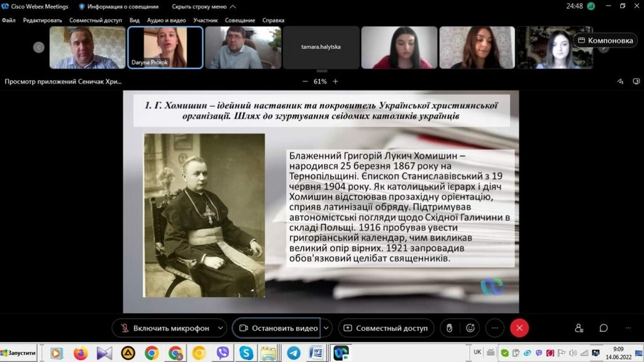Screen dimensions: 644x362
Task: Open more options ellipsis in meeting controls
Action: coord(495,328)
